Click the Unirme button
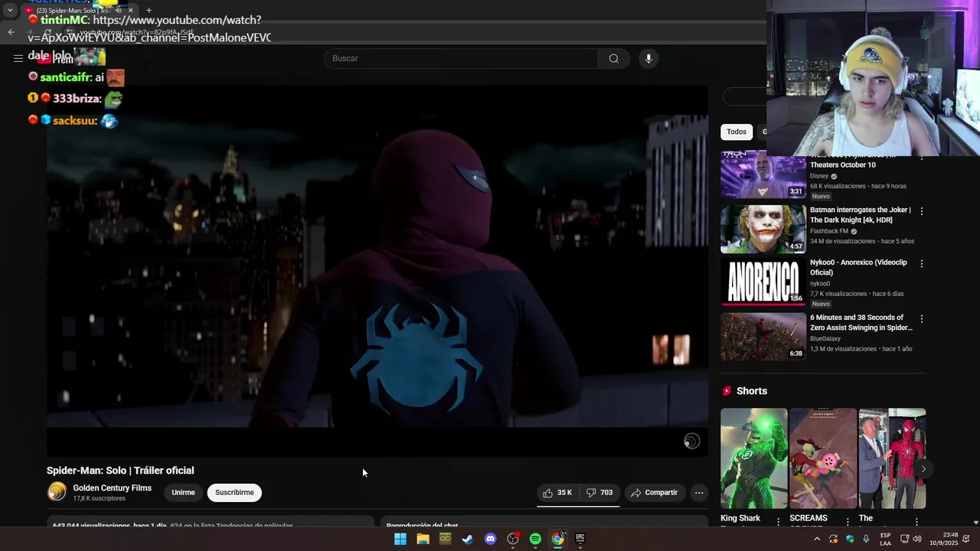Image resolution: width=980 pixels, height=551 pixels. pos(183,493)
